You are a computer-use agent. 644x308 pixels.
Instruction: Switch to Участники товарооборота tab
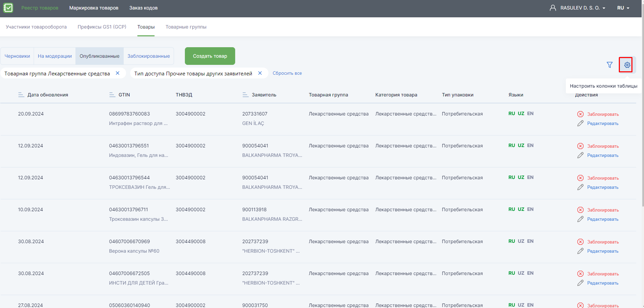(x=36, y=27)
